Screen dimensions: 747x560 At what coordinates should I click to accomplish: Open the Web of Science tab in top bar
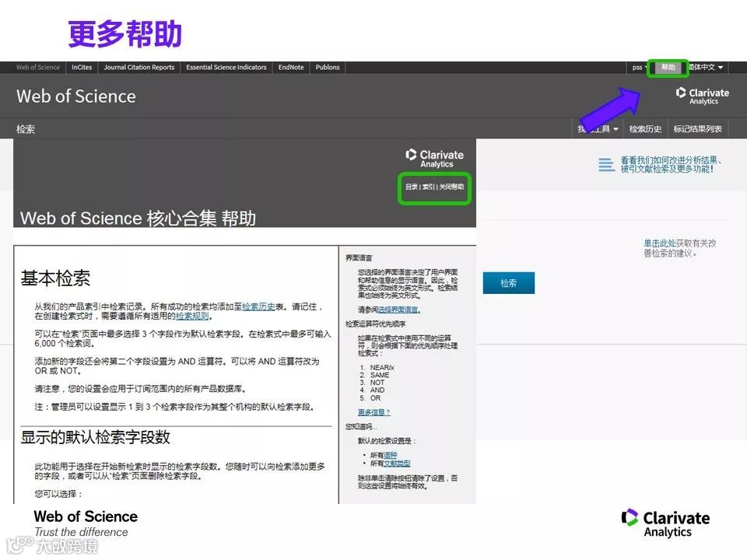[38, 68]
